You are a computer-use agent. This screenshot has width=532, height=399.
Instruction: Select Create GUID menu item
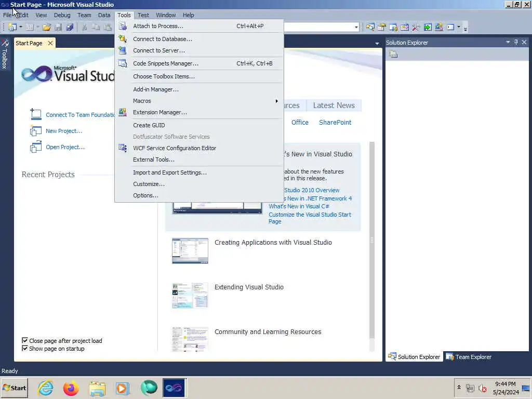coord(199,125)
